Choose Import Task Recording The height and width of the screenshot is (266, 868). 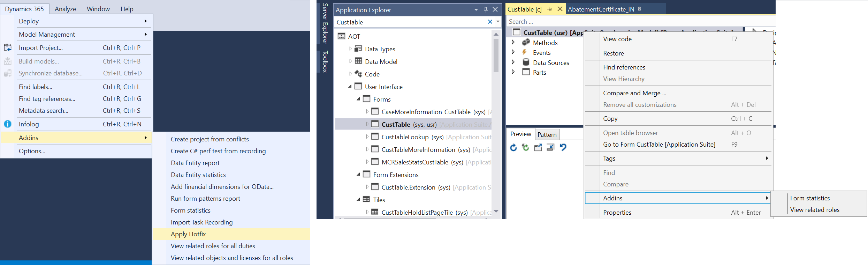click(231, 222)
